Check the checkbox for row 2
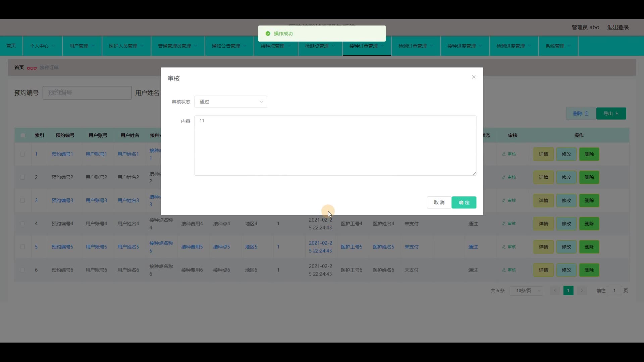Viewport: 644px width, 362px height. (22, 177)
